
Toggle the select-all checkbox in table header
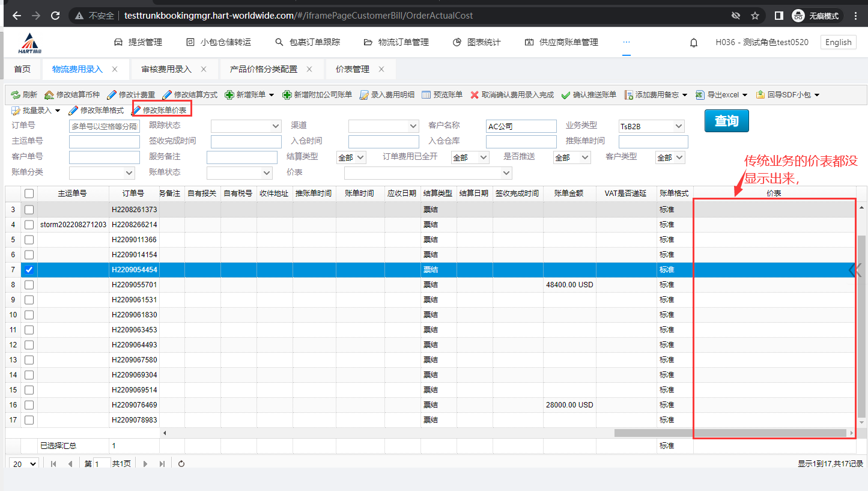click(29, 194)
